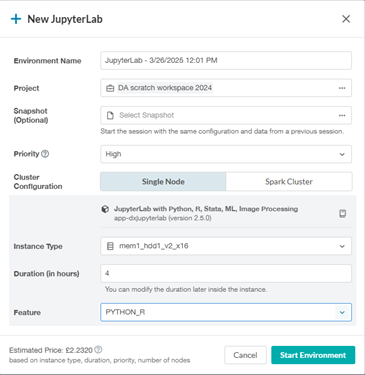Click the snapshot description help text
This screenshot has width=365, height=375.
point(222,131)
